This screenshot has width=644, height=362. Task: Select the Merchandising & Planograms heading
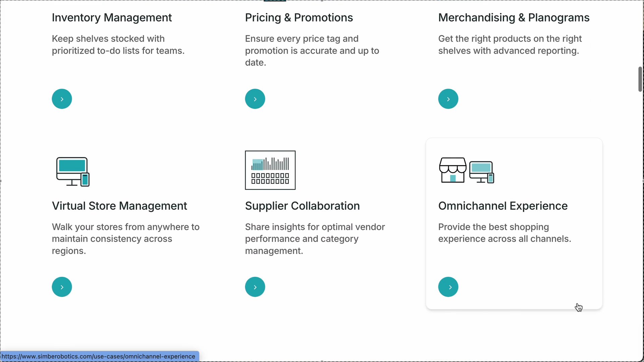(x=514, y=17)
